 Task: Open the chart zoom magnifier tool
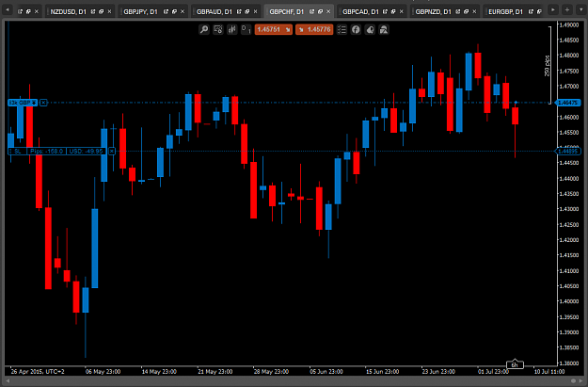point(203,29)
